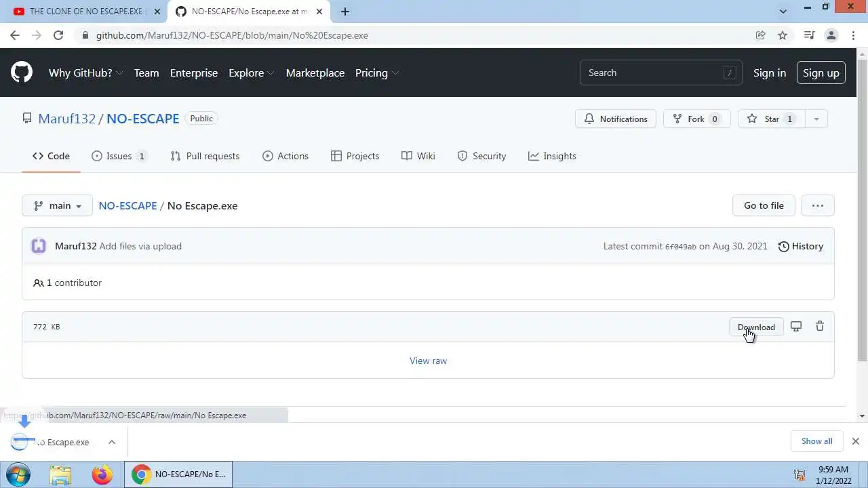
Task: Open the three-dot file options menu
Action: tap(818, 205)
